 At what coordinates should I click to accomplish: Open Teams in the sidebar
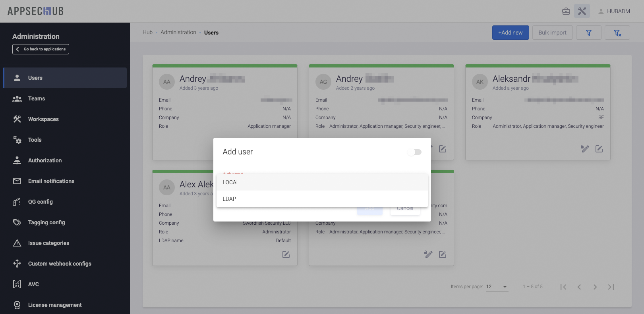37,98
